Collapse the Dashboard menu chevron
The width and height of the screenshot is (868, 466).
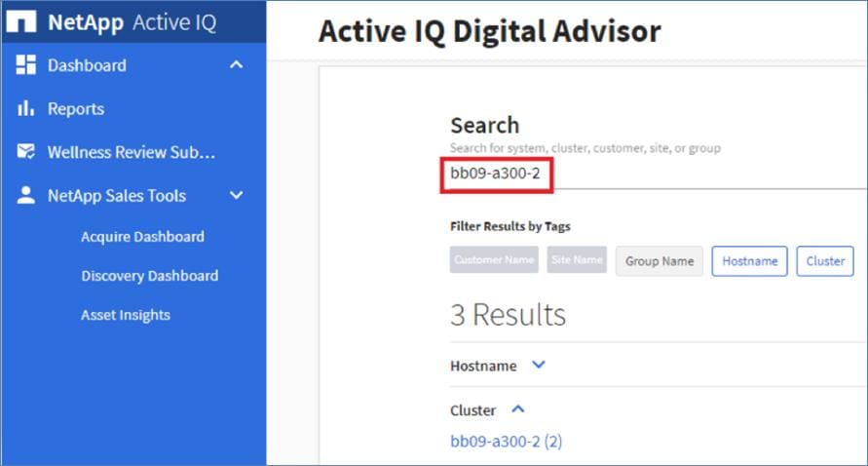pos(237,64)
